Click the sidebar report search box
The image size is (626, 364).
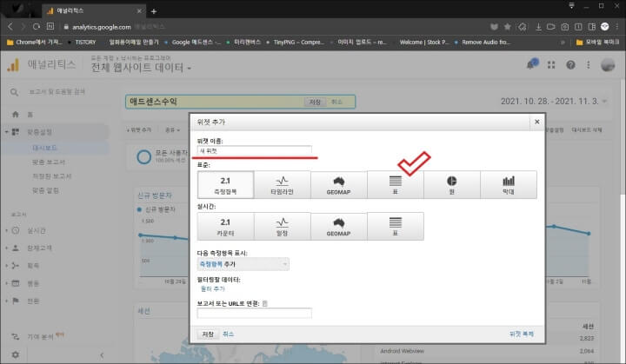tap(57, 92)
